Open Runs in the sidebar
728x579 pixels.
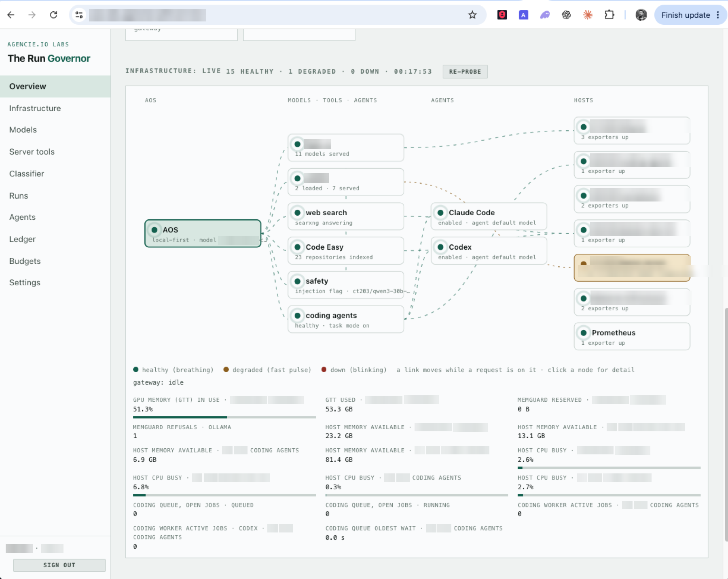pos(55,195)
